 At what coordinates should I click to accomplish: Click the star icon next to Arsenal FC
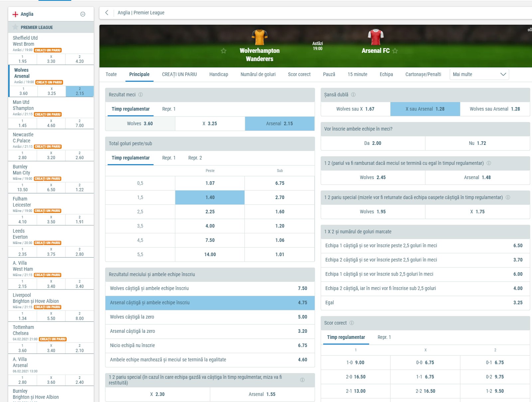[x=395, y=51]
